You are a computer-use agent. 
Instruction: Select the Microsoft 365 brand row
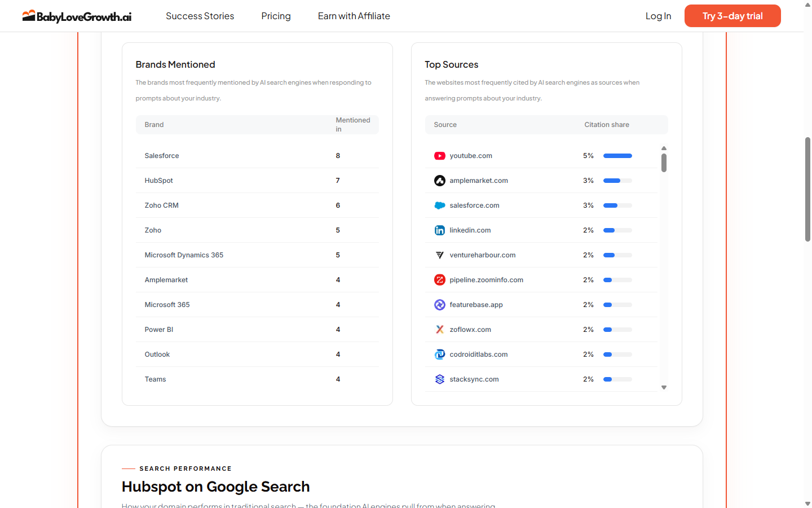[x=257, y=305]
